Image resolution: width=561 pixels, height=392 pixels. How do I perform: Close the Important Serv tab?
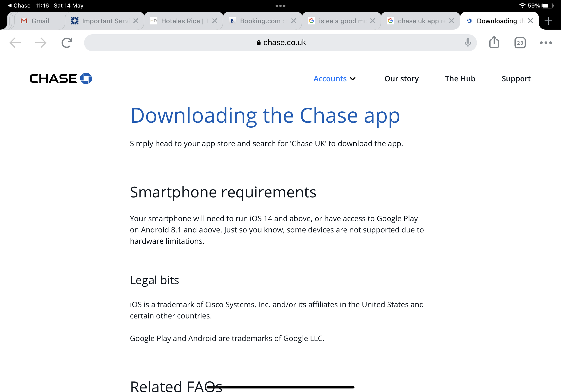(x=136, y=21)
